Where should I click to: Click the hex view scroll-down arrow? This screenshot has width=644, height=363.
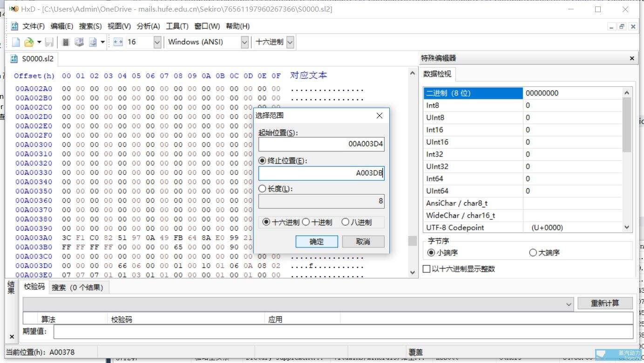[412, 273]
